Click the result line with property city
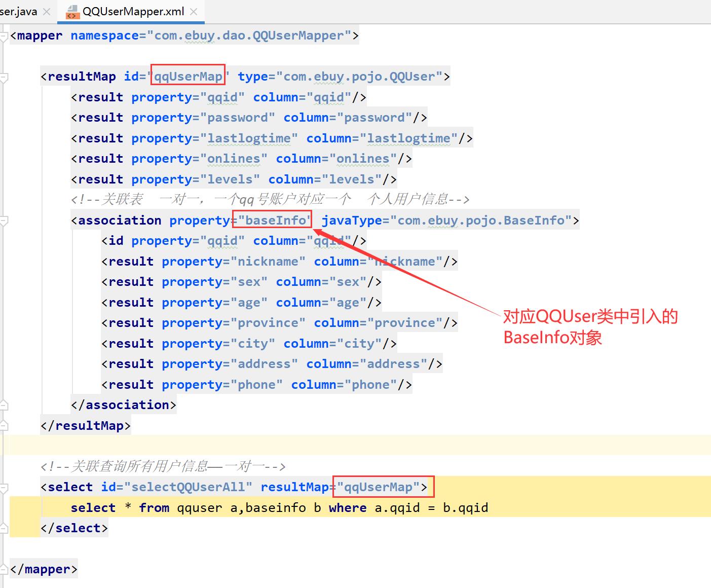711x588 pixels. coord(249,344)
